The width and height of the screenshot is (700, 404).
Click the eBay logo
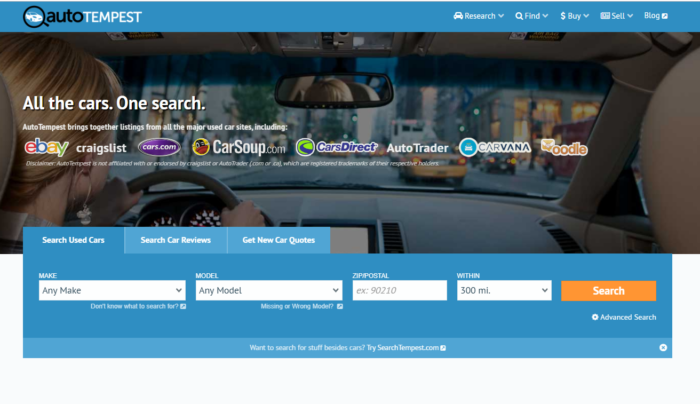(46, 147)
